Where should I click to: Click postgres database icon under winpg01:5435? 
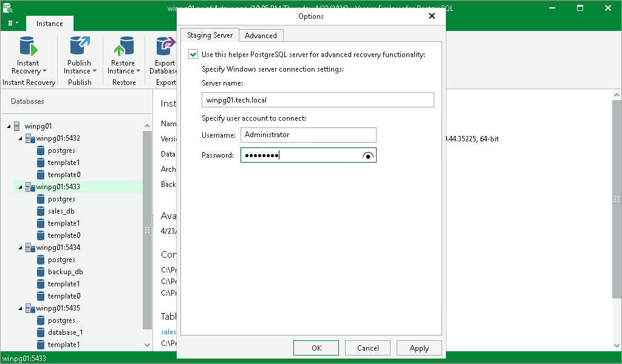[x=41, y=320]
